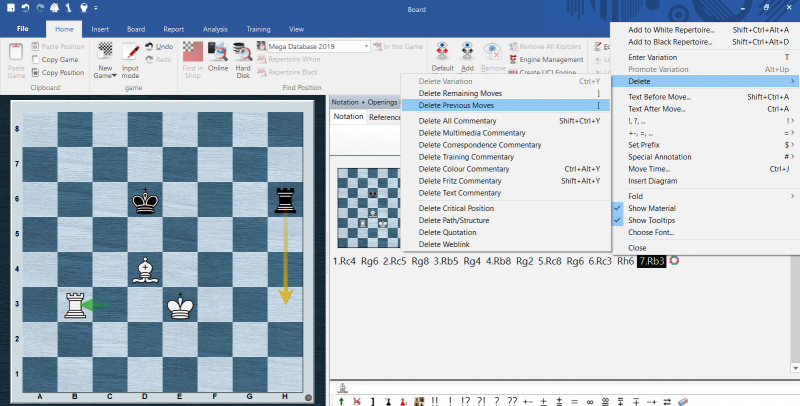The height and width of the screenshot is (406, 800).
Task: Open the quick access toolbar customize arrow
Action: 96,8
